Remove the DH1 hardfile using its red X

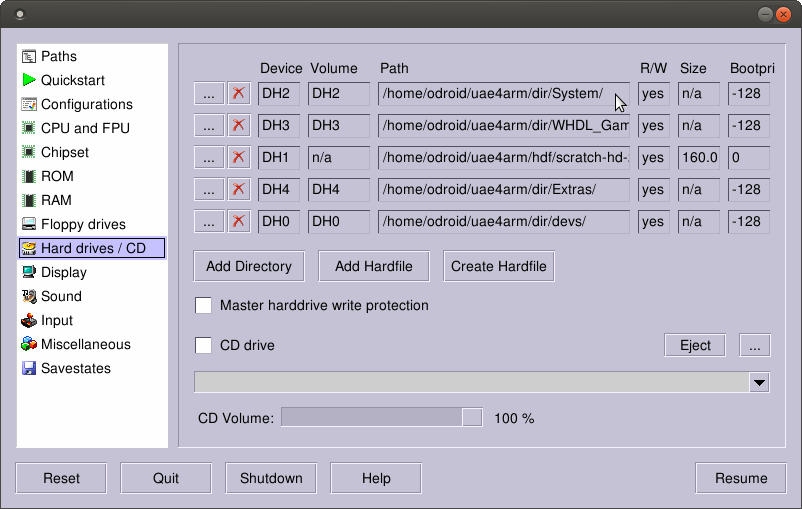coord(238,158)
